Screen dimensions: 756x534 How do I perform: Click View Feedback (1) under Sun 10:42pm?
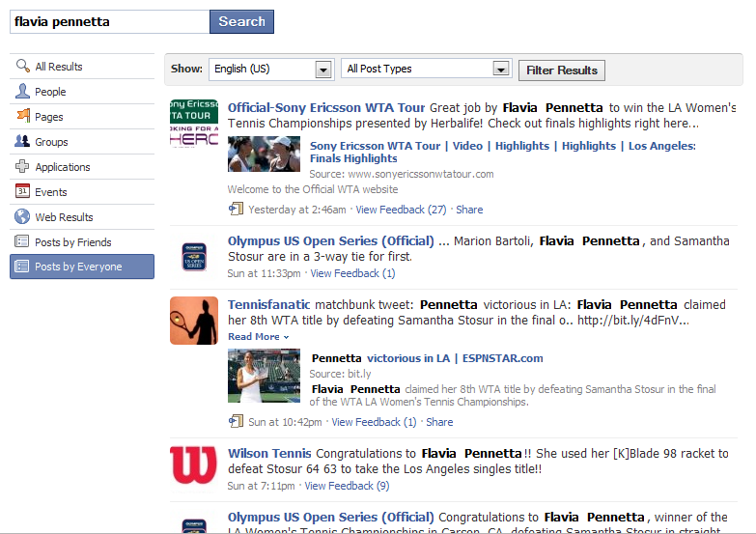click(375, 422)
